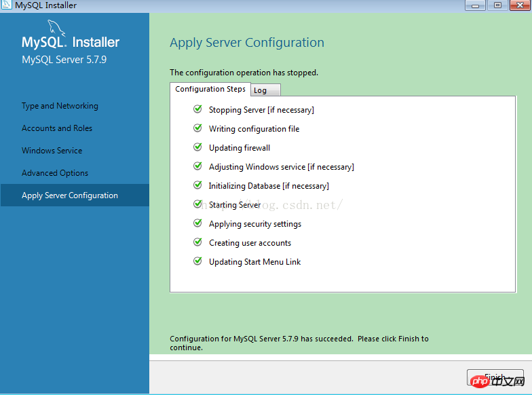Click the 'Initializing Database [if necessary]' text
The image size is (532, 395).
coord(269,186)
